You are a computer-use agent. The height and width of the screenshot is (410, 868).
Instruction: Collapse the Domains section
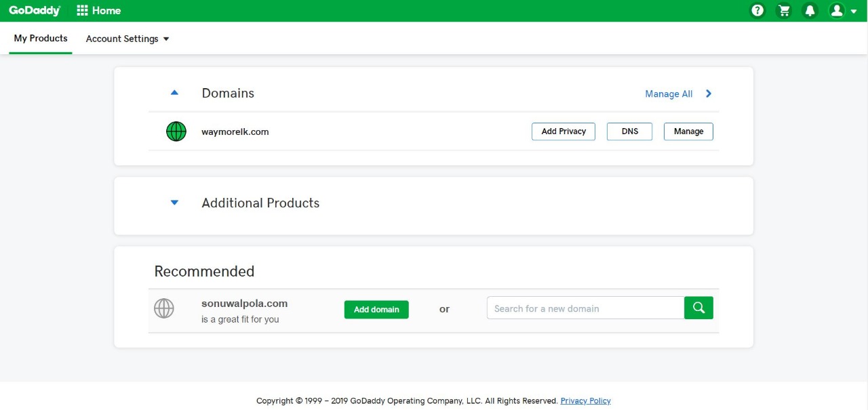(x=174, y=93)
